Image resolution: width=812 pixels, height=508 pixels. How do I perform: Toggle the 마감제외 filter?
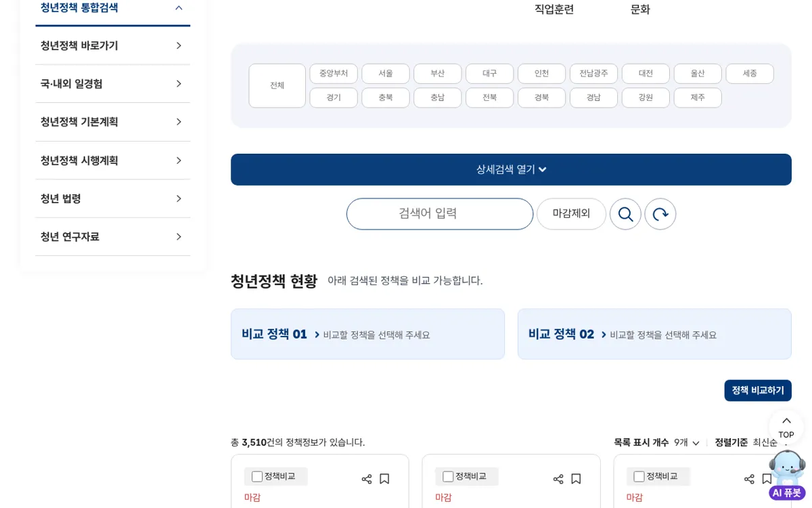click(x=571, y=214)
